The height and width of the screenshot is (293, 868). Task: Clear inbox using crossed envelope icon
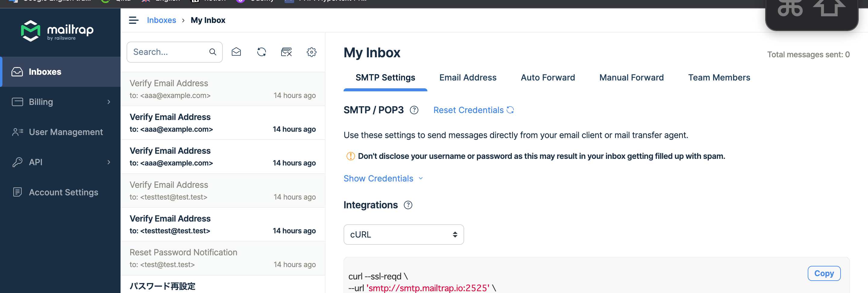click(286, 52)
